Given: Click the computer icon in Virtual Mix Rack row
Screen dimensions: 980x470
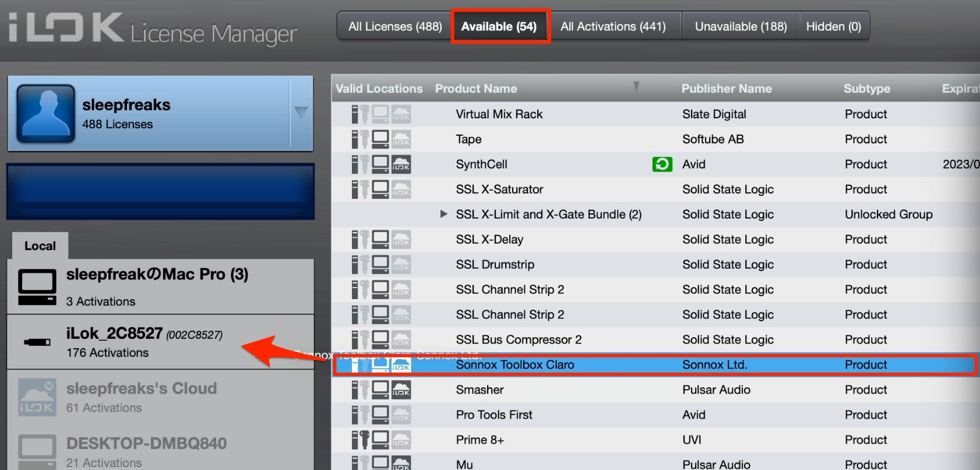Looking at the screenshot, I should click(x=380, y=114).
